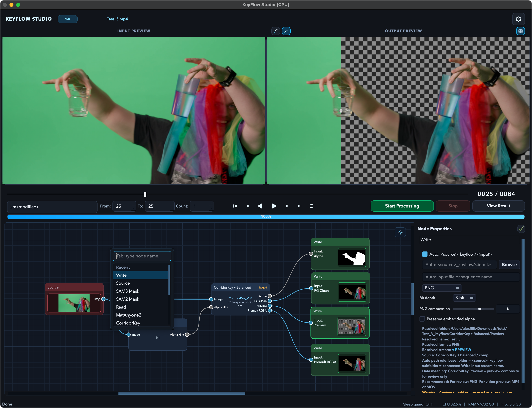This screenshot has width=532, height=408.
Task: Select SAM3 Mask in node menu
Action: pos(140,291)
